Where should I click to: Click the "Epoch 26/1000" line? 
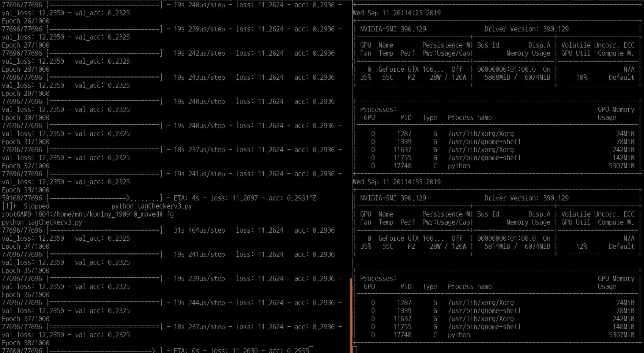[26, 21]
